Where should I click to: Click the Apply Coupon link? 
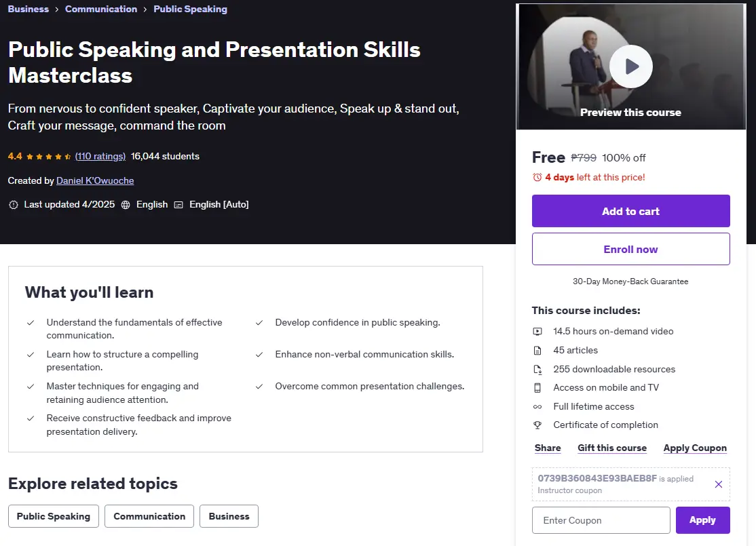(695, 448)
